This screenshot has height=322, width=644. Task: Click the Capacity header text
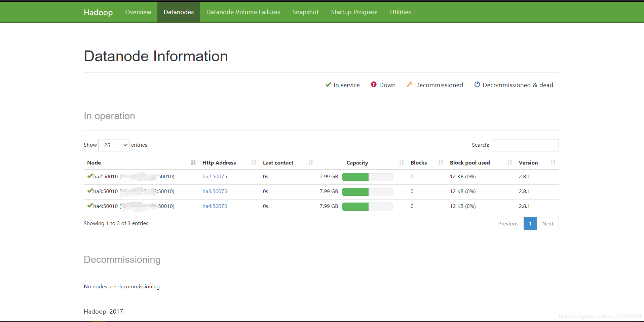[357, 163]
